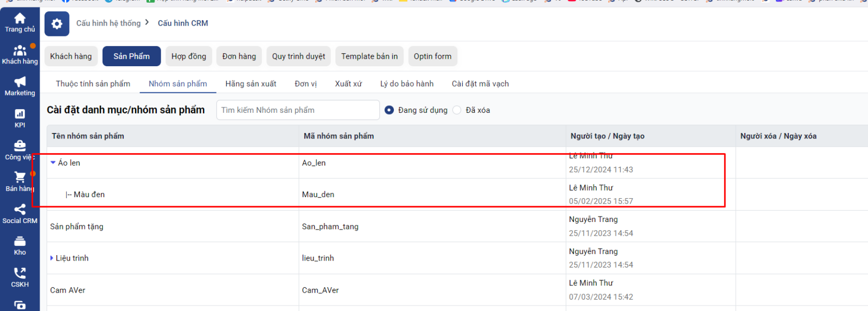Screen dimensions: 868x311
Task: Open Khách hàng sidebar icon
Action: 20,51
